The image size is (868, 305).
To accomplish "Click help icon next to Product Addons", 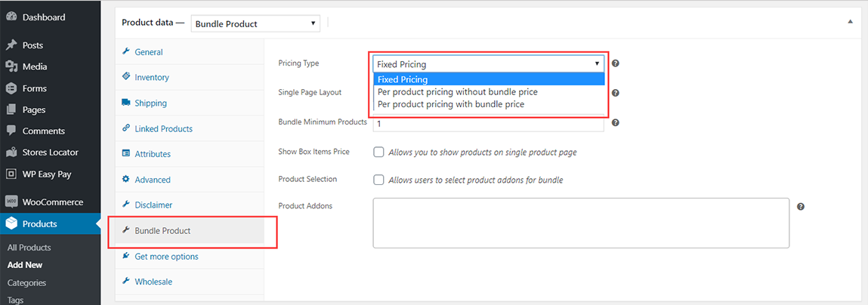I will pyautogui.click(x=801, y=206).
